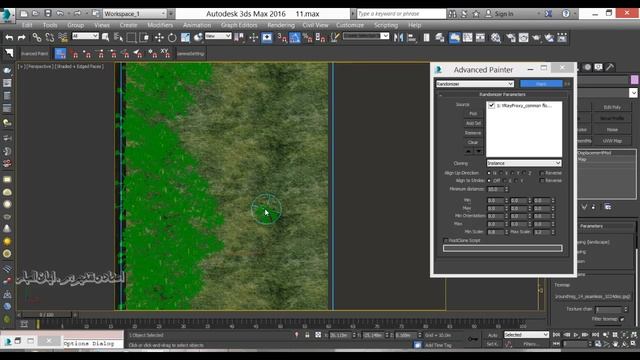
Task: Toggle Window/Crossing selection icon
Action: pyautogui.click(x=144, y=38)
